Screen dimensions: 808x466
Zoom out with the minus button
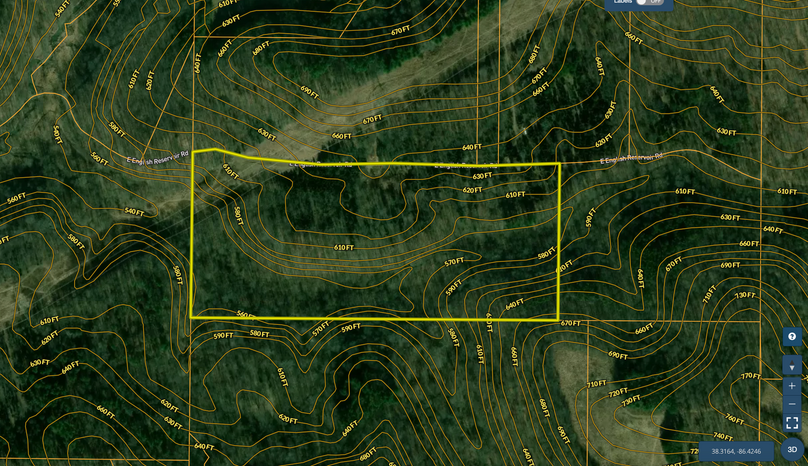(792, 404)
